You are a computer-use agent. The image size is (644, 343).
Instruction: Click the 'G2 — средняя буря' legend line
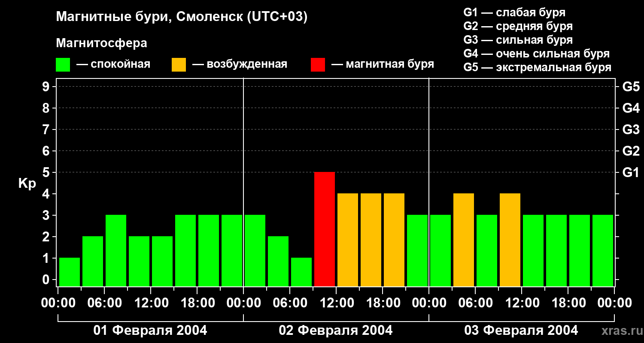pos(518,26)
